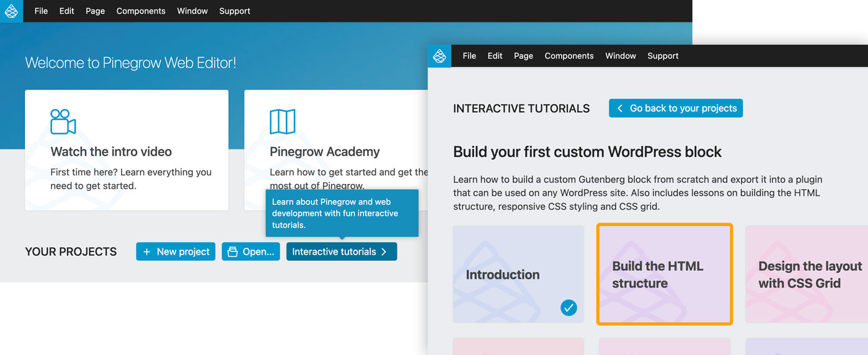Click video camera icon on intro card
Screen dimensions: 868x355
63,122
